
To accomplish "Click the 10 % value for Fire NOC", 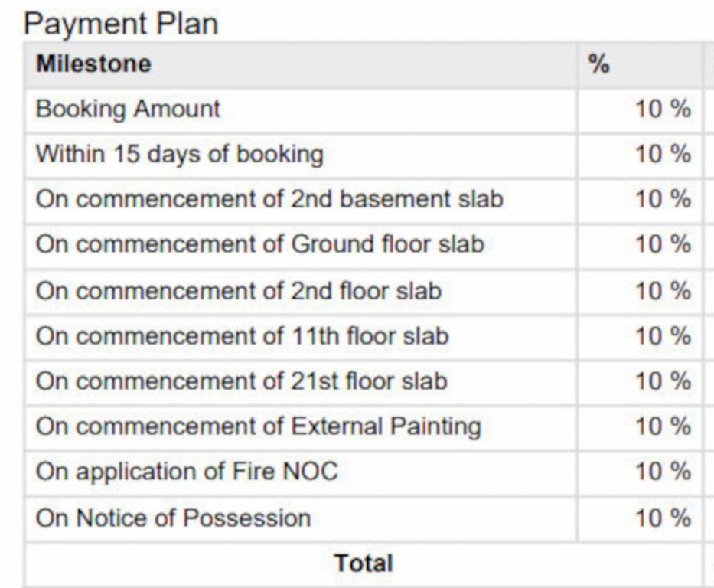I will [663, 472].
